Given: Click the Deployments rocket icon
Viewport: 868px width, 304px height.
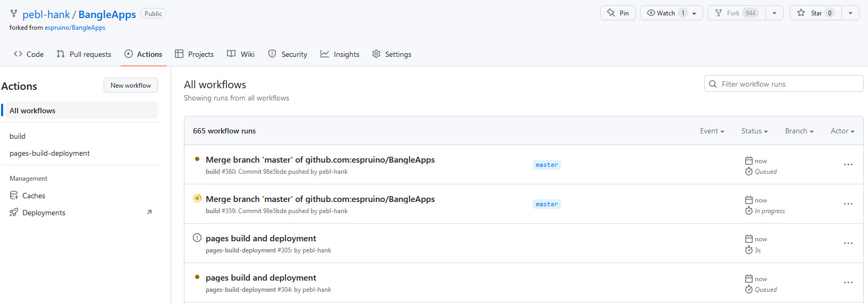Looking at the screenshot, I should point(14,213).
